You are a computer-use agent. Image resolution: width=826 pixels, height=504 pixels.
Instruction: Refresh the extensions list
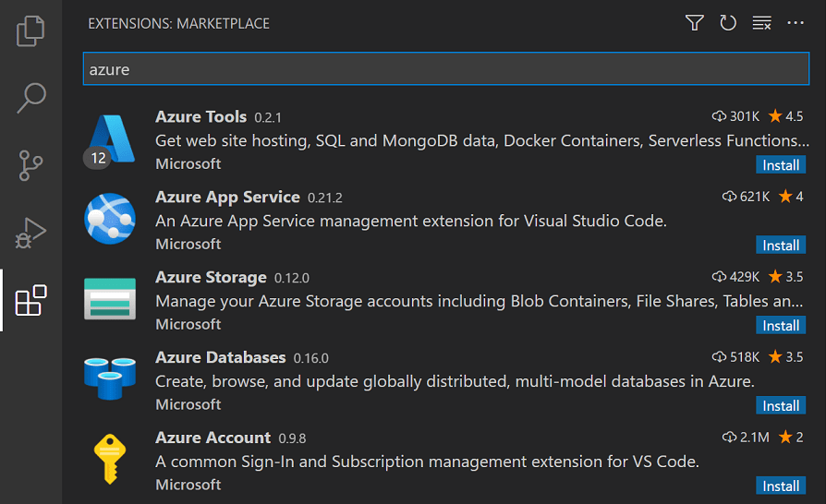tap(728, 23)
